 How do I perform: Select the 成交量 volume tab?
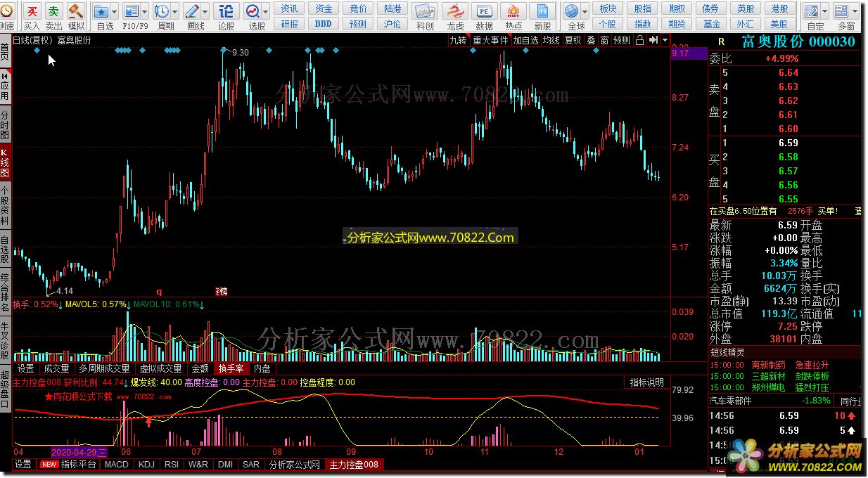[56, 368]
